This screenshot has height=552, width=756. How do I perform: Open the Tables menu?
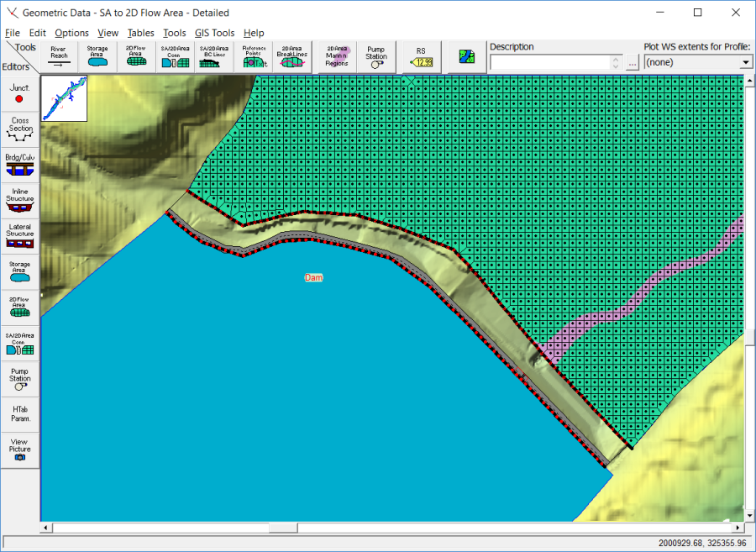point(140,33)
